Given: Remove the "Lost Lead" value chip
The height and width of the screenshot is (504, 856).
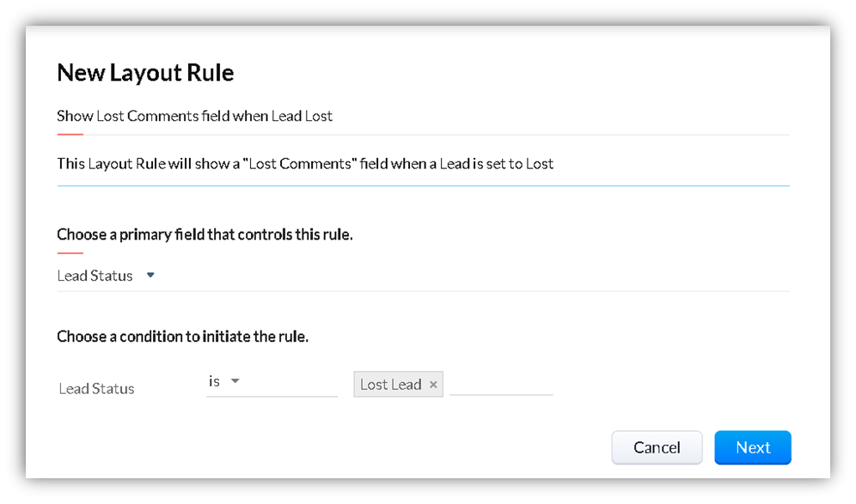Looking at the screenshot, I should click(x=434, y=384).
